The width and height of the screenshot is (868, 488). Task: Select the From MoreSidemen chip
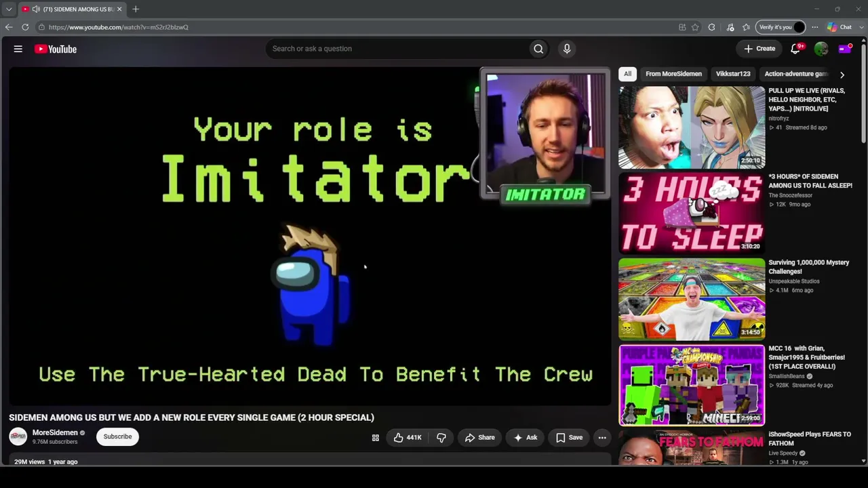(673, 74)
